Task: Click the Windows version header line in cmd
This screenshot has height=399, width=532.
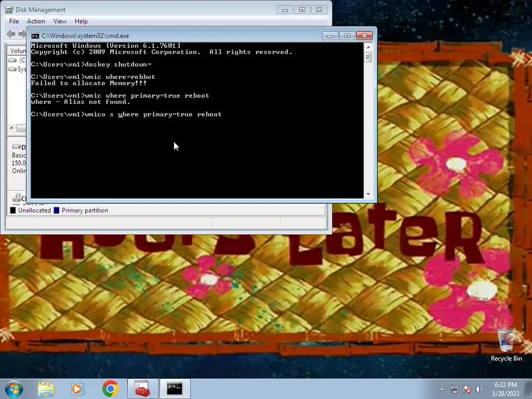Action: tap(105, 46)
